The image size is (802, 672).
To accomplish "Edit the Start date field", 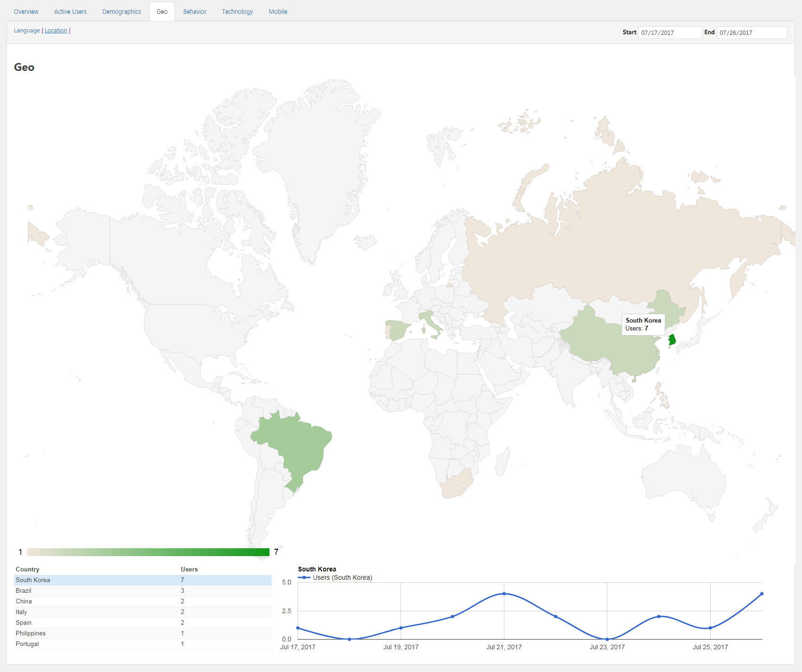I will click(669, 32).
